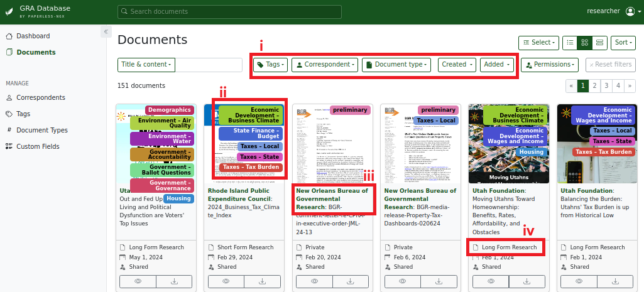The width and height of the screenshot is (644, 292).
Task: Click the filter text input box
Action: 209,65
